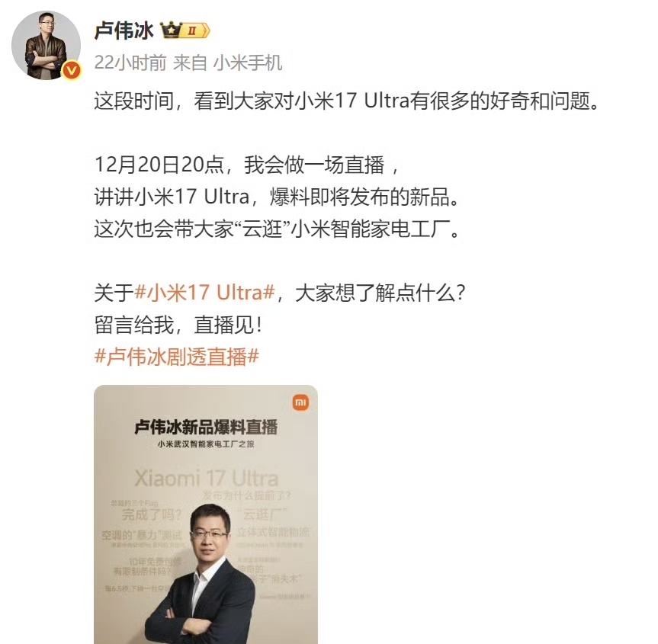Image resolution: width=658 pixels, height=644 pixels.
Task: Open the #卢伟冰剧透直播# hashtag
Action: point(177,357)
